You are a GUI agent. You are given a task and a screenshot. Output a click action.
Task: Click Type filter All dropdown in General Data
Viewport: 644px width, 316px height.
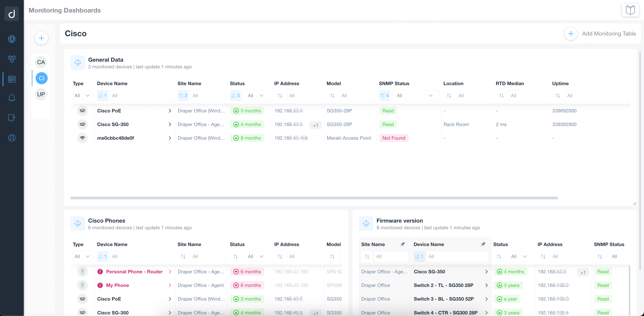(x=81, y=95)
